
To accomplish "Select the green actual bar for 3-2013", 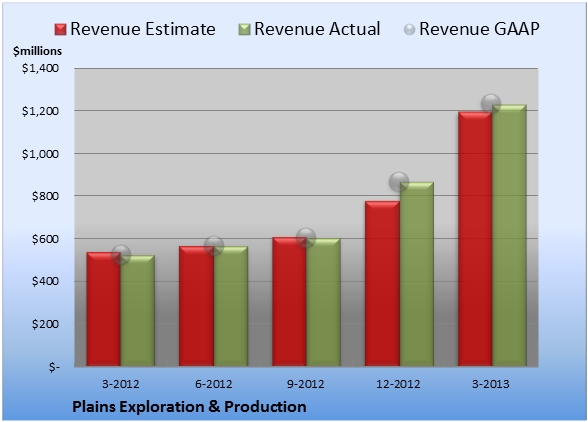I will coord(509,235).
